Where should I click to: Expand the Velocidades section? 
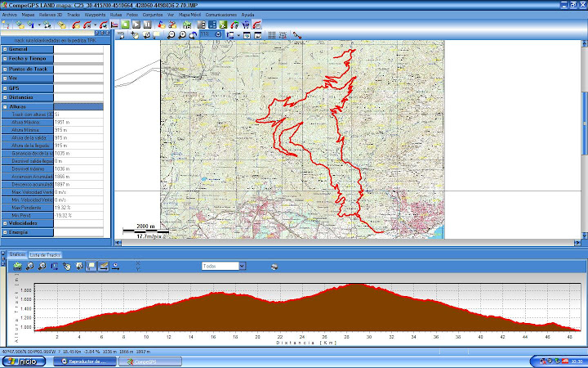(x=5, y=222)
